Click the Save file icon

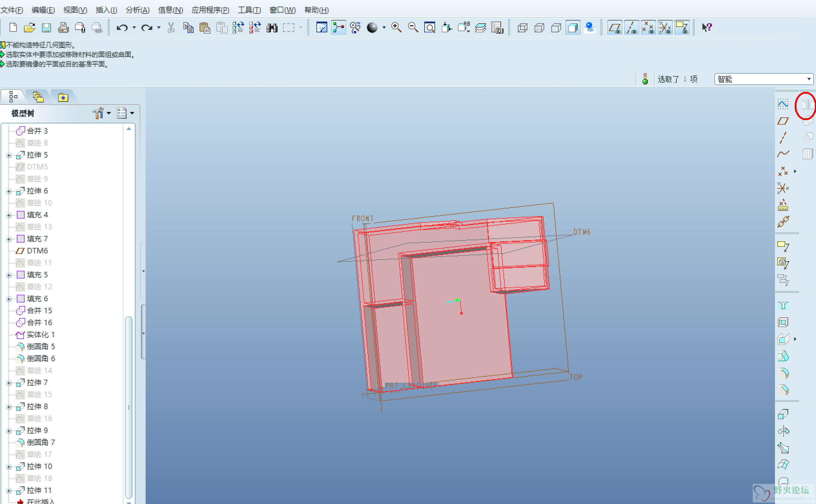pos(46,28)
